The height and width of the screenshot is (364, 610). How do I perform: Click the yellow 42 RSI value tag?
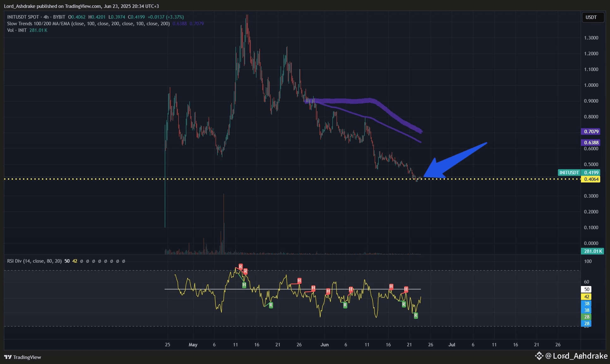[587, 297]
